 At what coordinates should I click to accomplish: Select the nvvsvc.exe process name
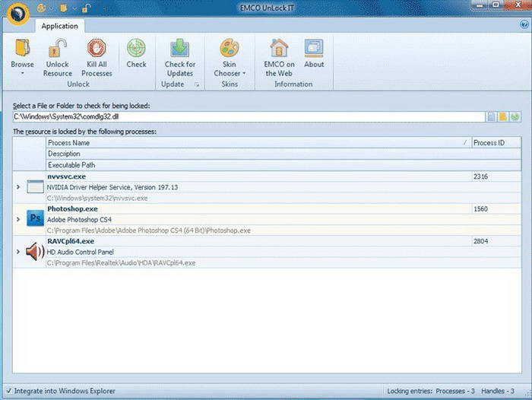(x=67, y=176)
